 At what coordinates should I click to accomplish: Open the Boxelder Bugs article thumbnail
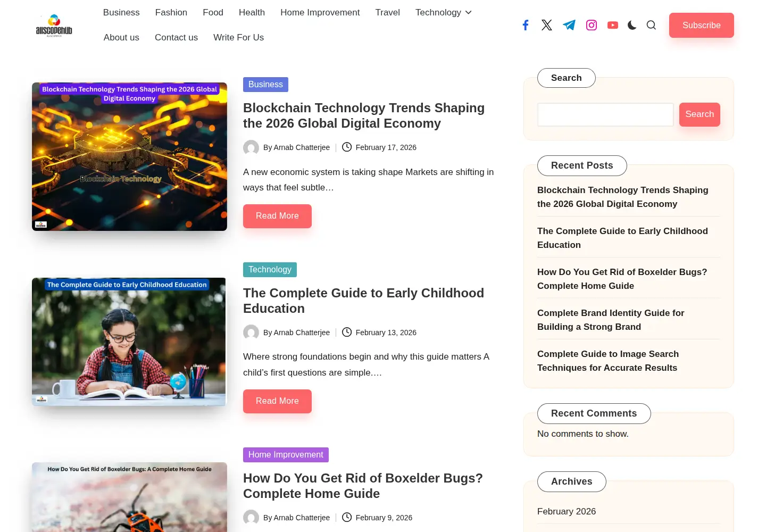(129, 497)
